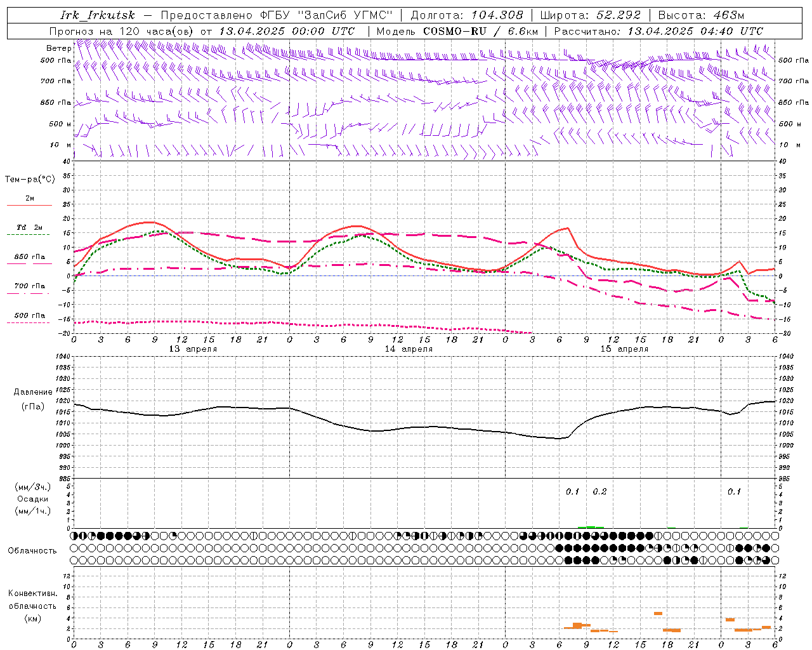Click the green precipitation bar on 15 апреля
812x650 pixels.
(x=591, y=527)
